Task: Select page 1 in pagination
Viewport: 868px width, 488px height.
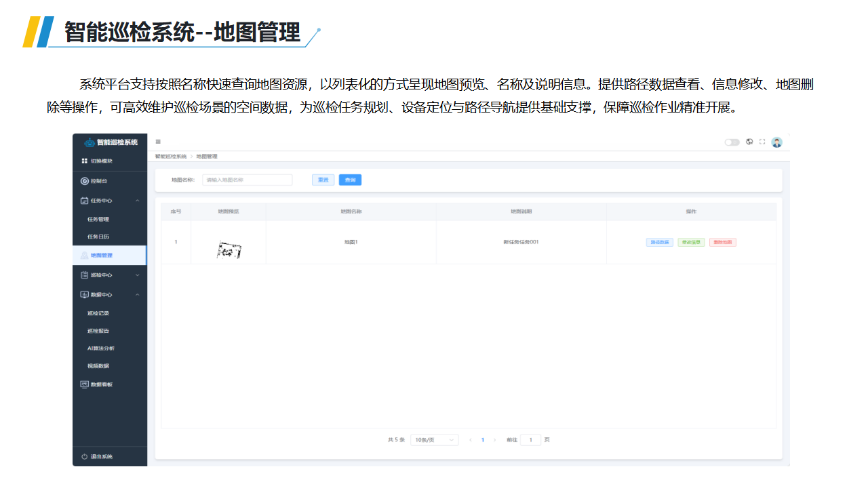Action: pyautogui.click(x=483, y=440)
